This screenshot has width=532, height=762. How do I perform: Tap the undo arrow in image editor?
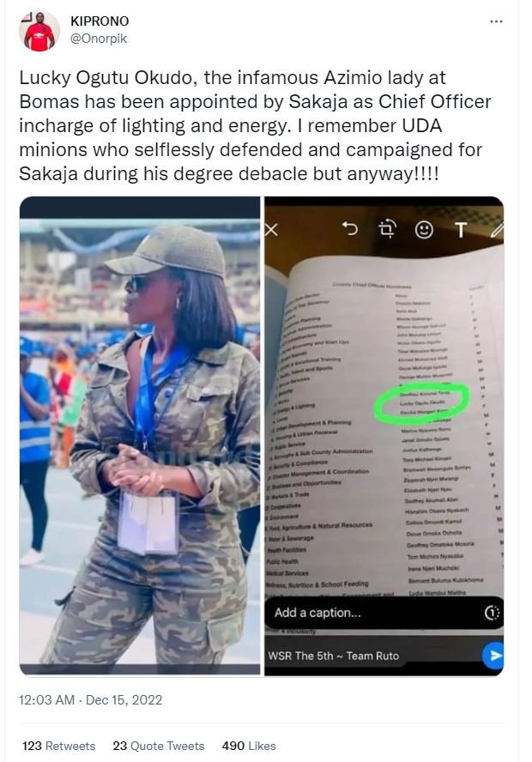tap(350, 228)
